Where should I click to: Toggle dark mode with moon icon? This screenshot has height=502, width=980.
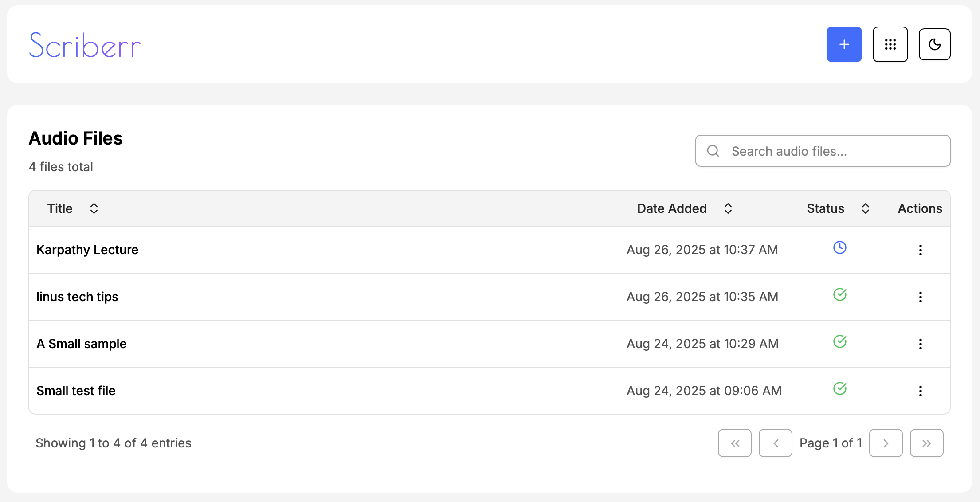(934, 44)
